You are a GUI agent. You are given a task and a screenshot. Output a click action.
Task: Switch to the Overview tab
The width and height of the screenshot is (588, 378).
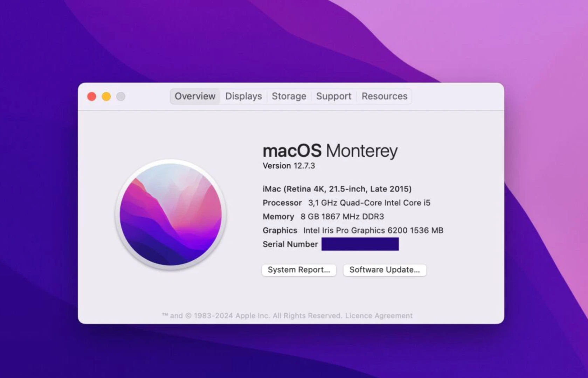pyautogui.click(x=195, y=96)
